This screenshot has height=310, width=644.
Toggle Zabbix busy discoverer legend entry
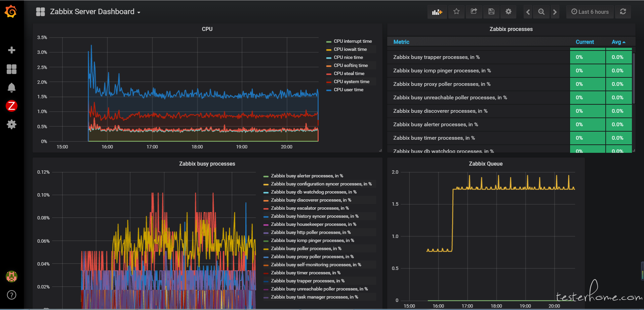pos(311,200)
